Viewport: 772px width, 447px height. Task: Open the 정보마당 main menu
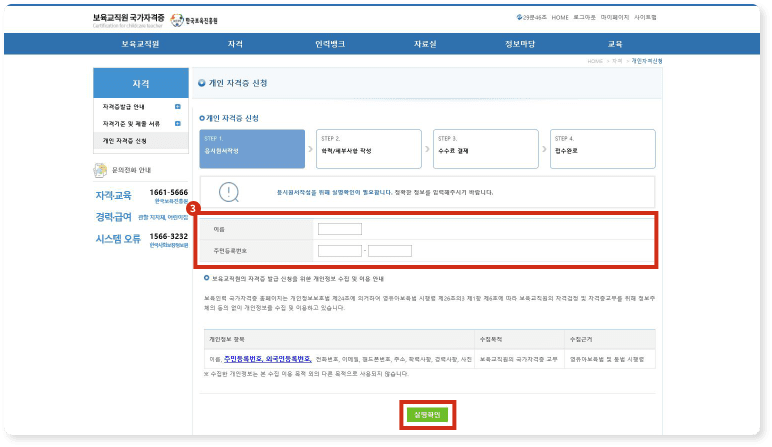tap(520, 44)
